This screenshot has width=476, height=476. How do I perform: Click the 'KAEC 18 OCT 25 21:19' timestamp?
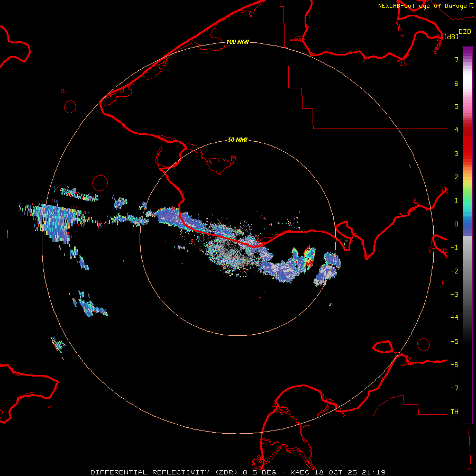pos(338,472)
